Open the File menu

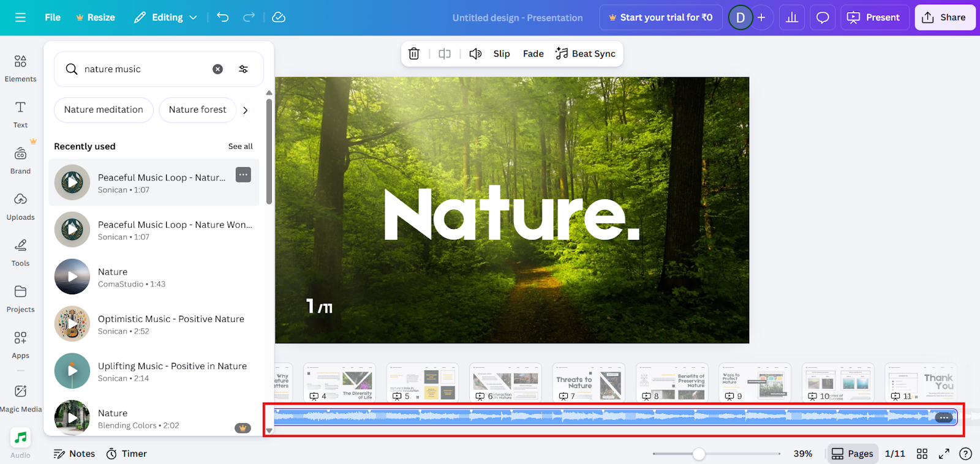click(x=53, y=17)
